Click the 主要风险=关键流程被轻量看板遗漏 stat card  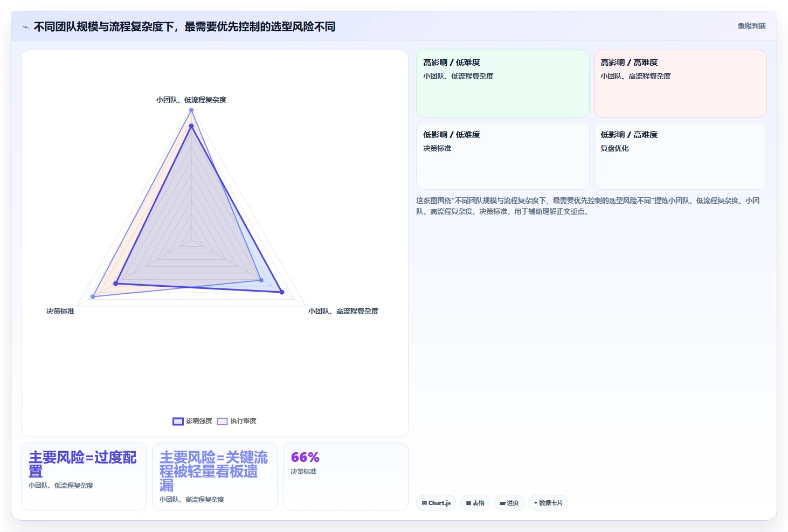click(x=215, y=476)
